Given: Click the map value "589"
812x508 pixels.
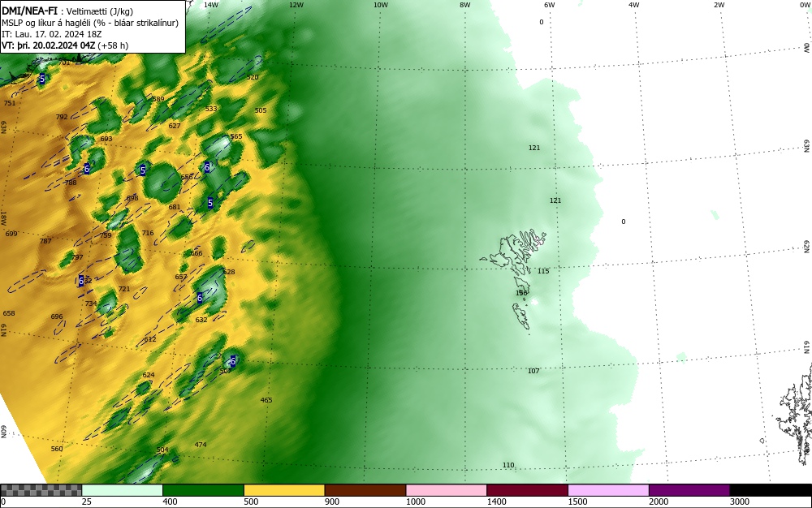Looking at the screenshot, I should point(158,99).
